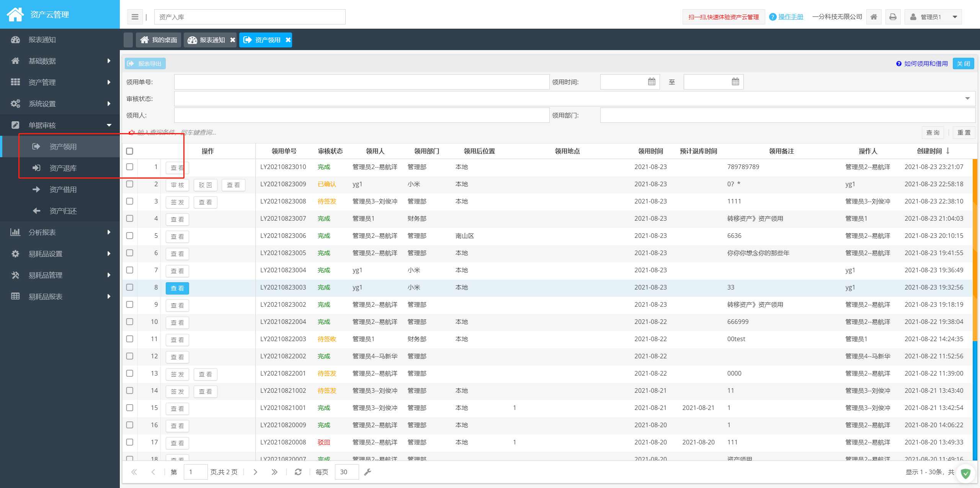Click the blank tab-scroll button left of 我的桌面
The height and width of the screenshot is (488, 980).
(128, 40)
